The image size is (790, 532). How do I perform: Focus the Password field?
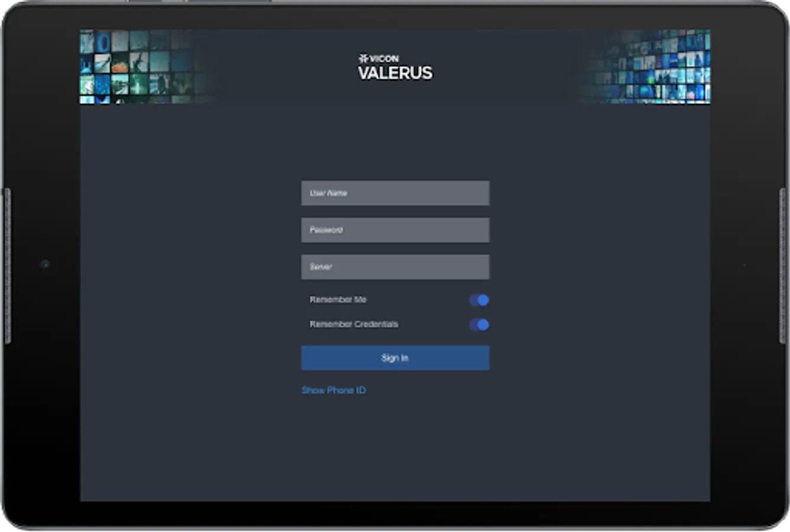pos(395,230)
